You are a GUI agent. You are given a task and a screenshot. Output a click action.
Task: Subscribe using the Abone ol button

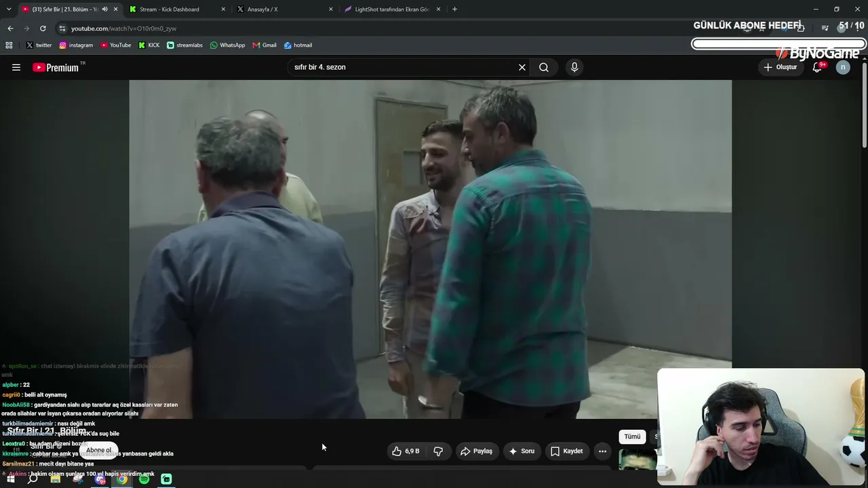click(99, 450)
